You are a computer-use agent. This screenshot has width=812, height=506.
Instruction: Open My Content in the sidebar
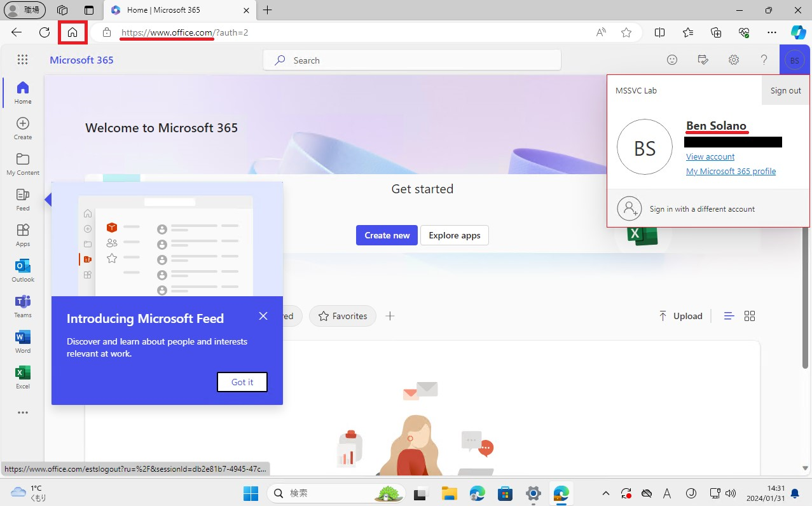23,163
